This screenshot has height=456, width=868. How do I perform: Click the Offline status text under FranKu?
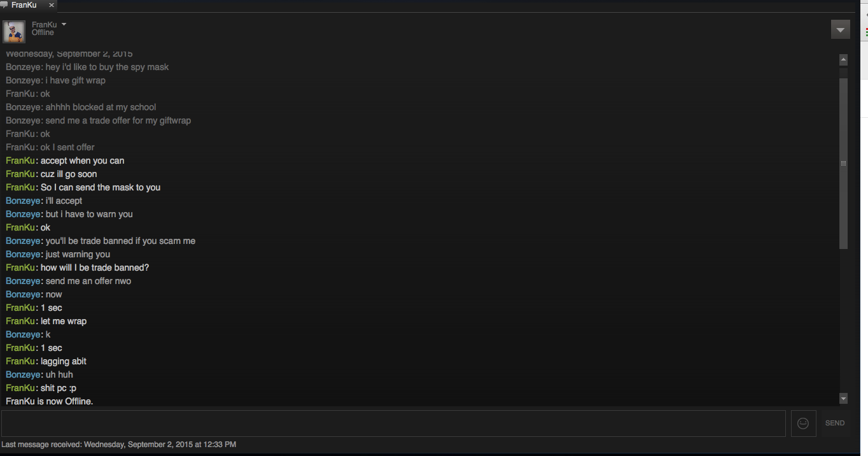pyautogui.click(x=43, y=32)
